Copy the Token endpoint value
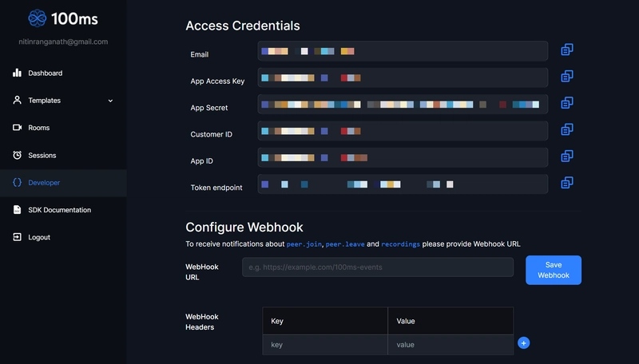Screen dimensions: 639x364 (567, 183)
